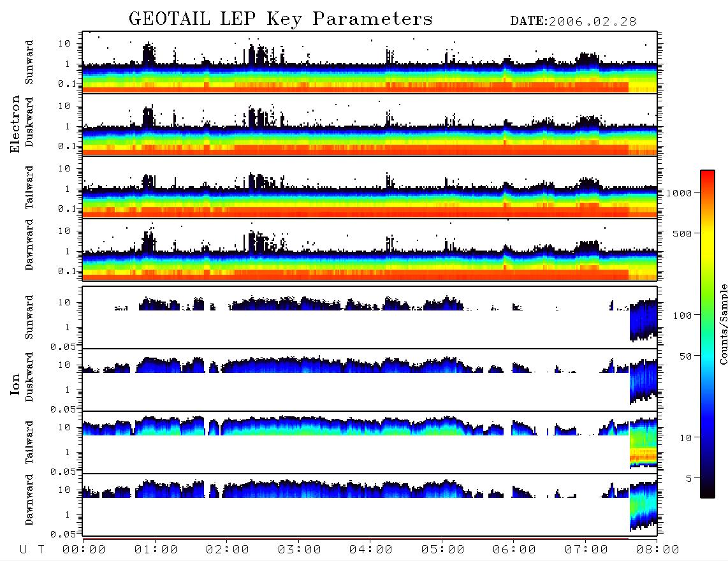728x561 pixels.
Task: Click the '07:00' time tick label
Action: click(x=586, y=550)
